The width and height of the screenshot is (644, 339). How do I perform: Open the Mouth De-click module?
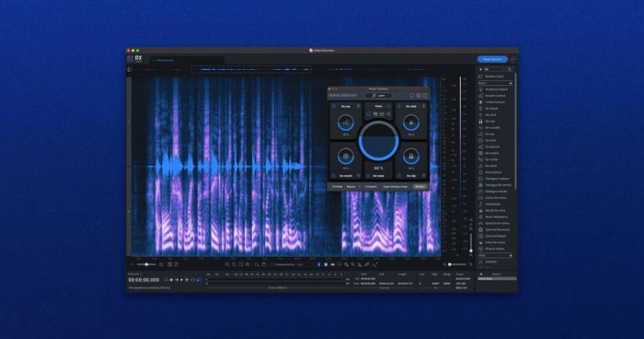pos(495,211)
